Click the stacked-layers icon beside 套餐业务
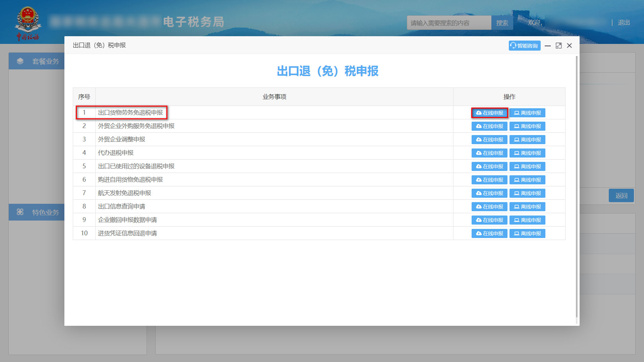Viewport: 644px width, 362px height. [20, 61]
